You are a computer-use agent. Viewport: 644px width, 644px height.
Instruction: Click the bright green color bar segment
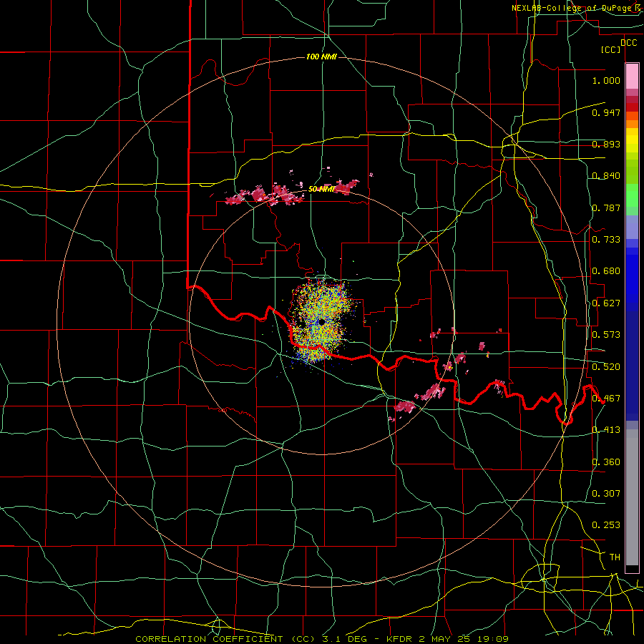[632, 195]
